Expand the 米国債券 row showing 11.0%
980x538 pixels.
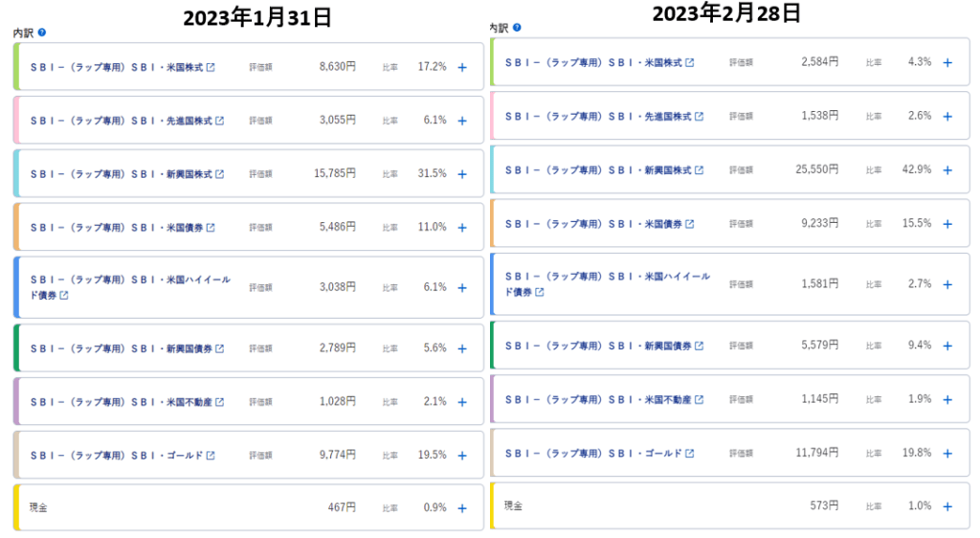(x=462, y=228)
